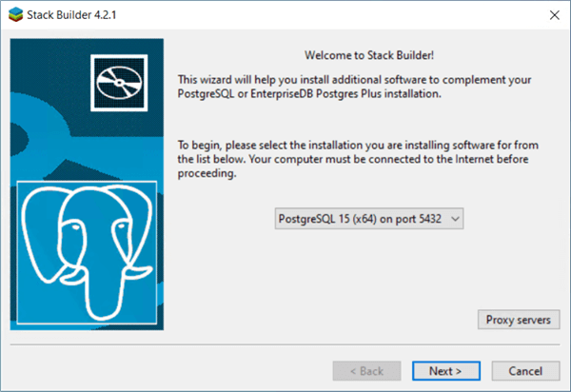This screenshot has width=571, height=392.
Task: Close the Stack Builder window
Action: (x=554, y=15)
